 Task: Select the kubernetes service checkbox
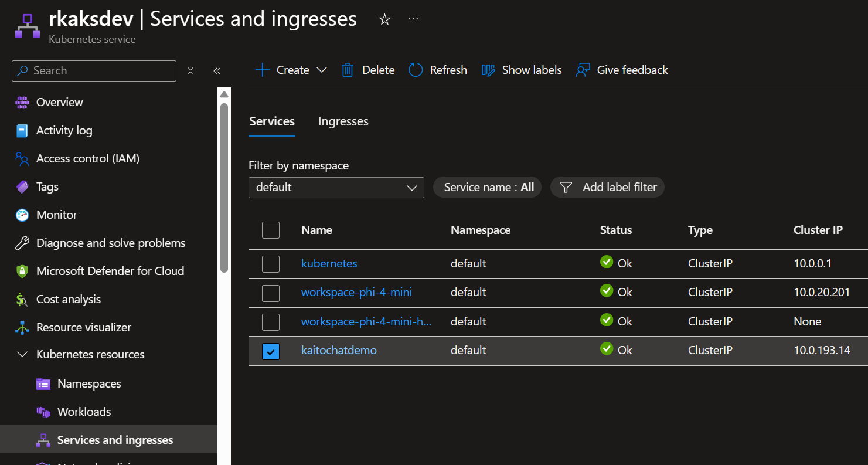point(271,264)
